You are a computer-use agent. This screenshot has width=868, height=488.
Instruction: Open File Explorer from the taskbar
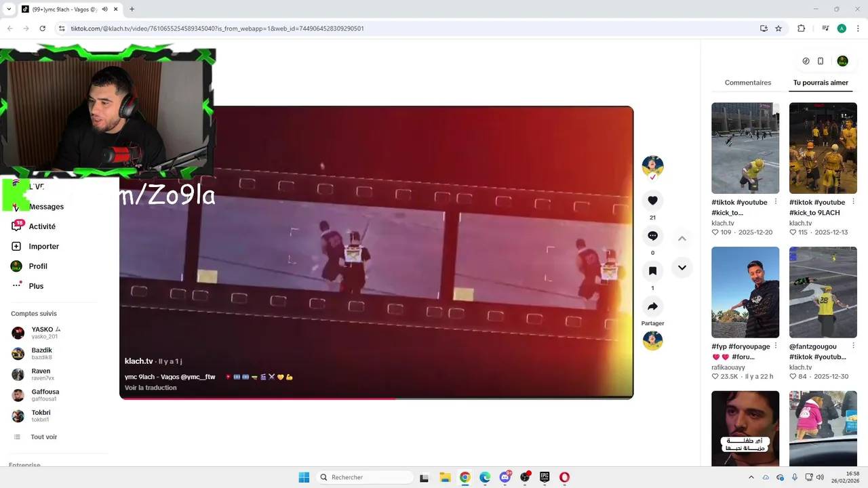coord(445,477)
